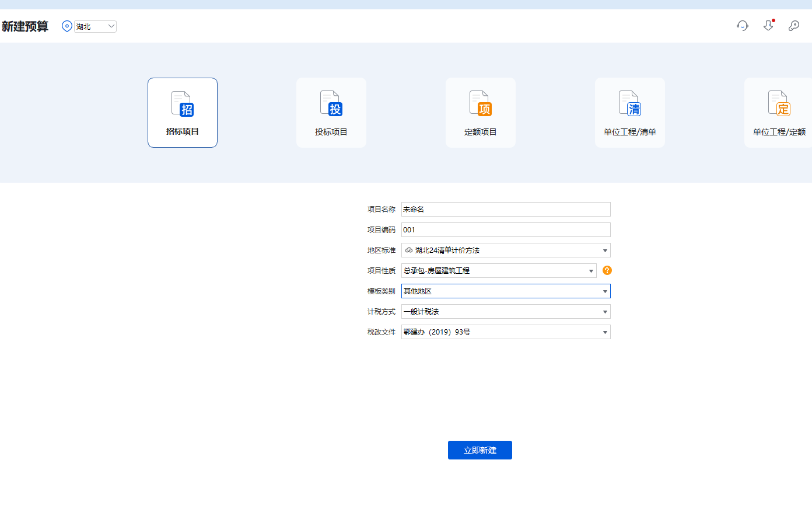Open customer service headset icon
This screenshot has width=812, height=519.
point(743,26)
